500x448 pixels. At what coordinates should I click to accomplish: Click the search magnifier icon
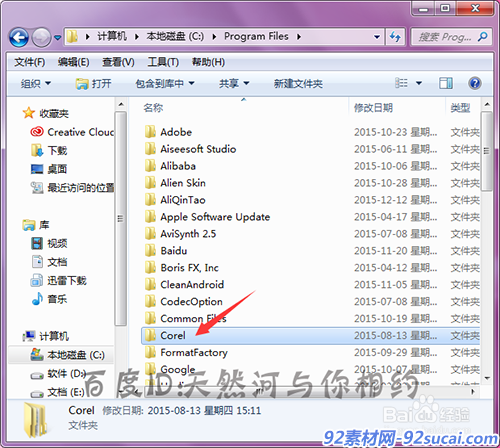(483, 37)
